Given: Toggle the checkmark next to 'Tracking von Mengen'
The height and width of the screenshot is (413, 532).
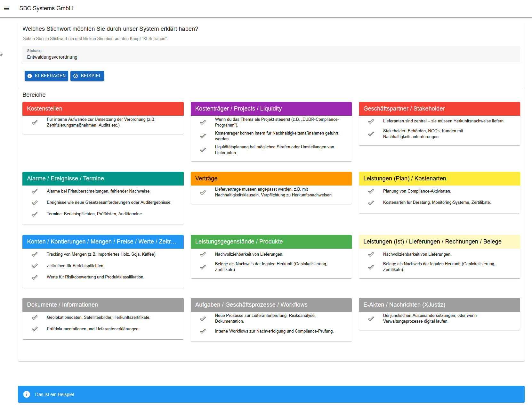Looking at the screenshot, I should coord(35,254).
